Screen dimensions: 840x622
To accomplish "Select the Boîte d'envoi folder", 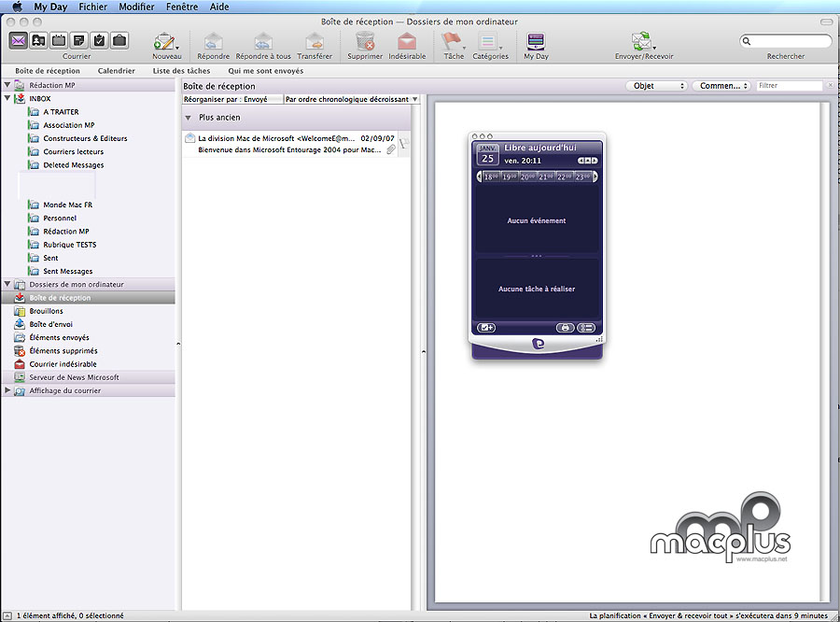I will [51, 324].
